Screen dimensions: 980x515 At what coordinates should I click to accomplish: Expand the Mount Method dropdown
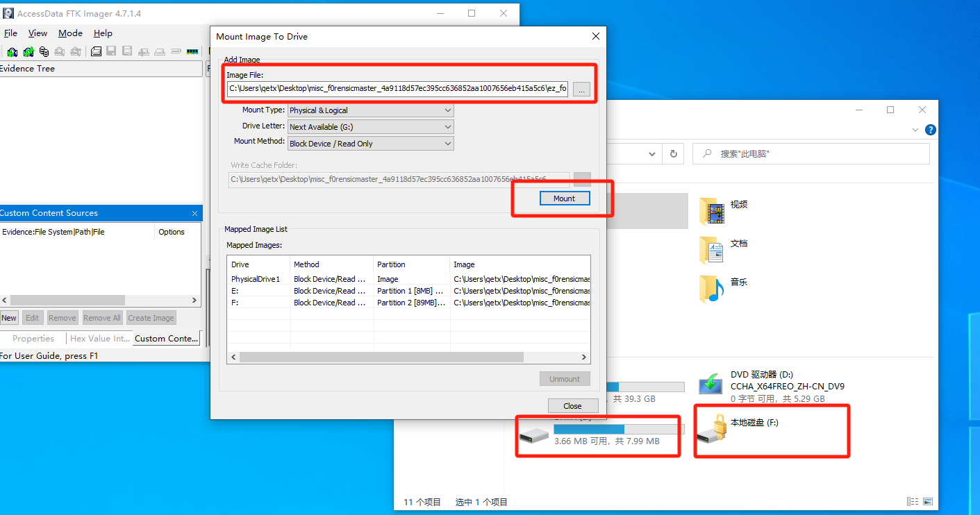[x=447, y=144]
